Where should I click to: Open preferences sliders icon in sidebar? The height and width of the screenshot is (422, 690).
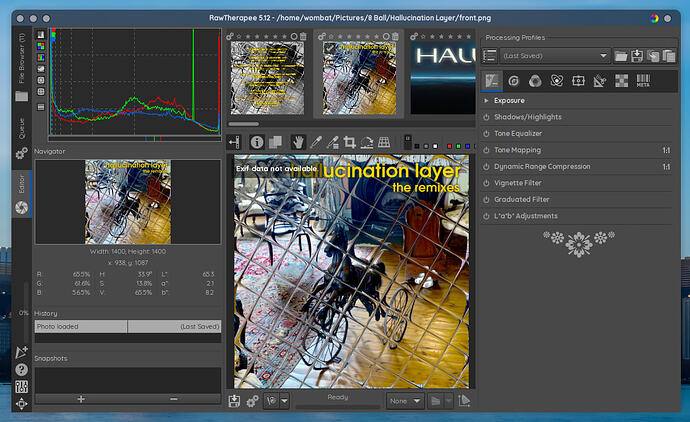click(x=21, y=387)
